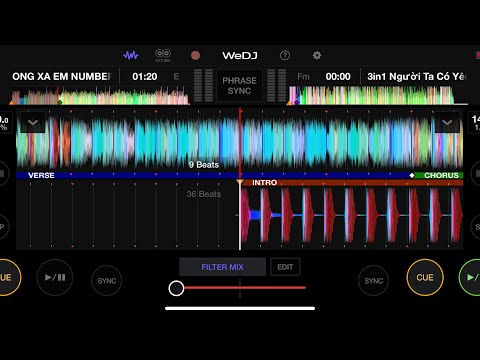Click the 9 Beats counter label
The width and height of the screenshot is (480, 360).
204,165
